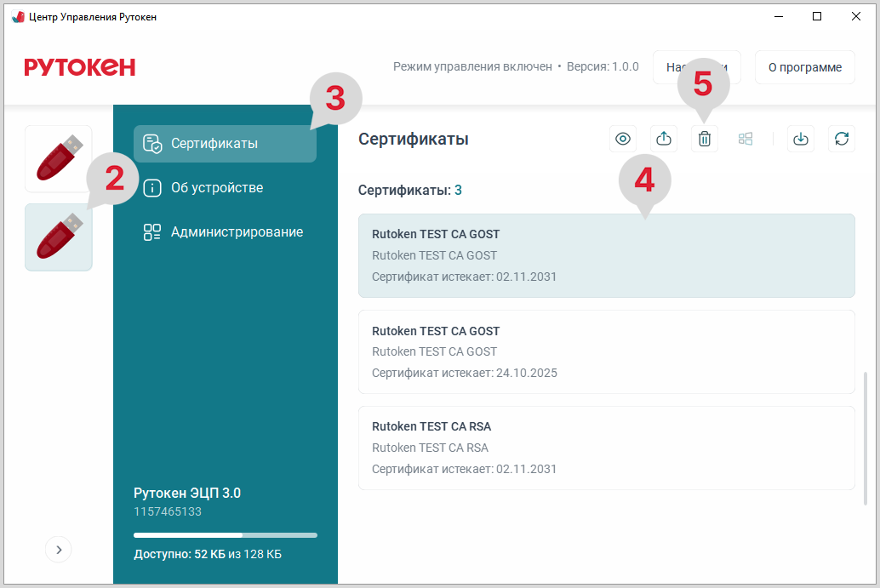880x588 pixels.
Task: Click the import certificate download icon
Action: (x=801, y=139)
